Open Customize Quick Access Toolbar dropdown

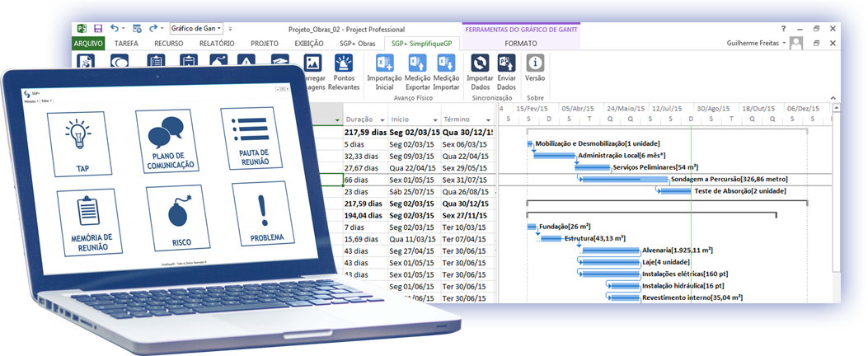[231, 29]
